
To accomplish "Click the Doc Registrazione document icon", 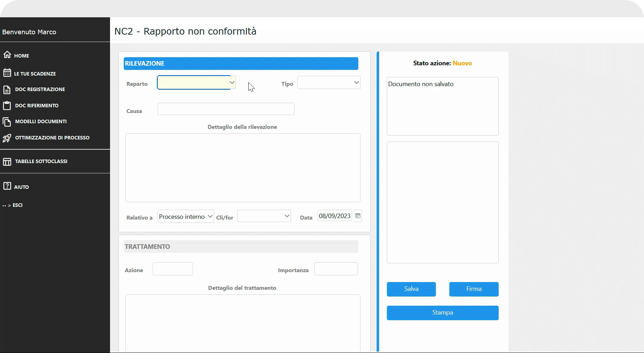I will click(x=7, y=90).
